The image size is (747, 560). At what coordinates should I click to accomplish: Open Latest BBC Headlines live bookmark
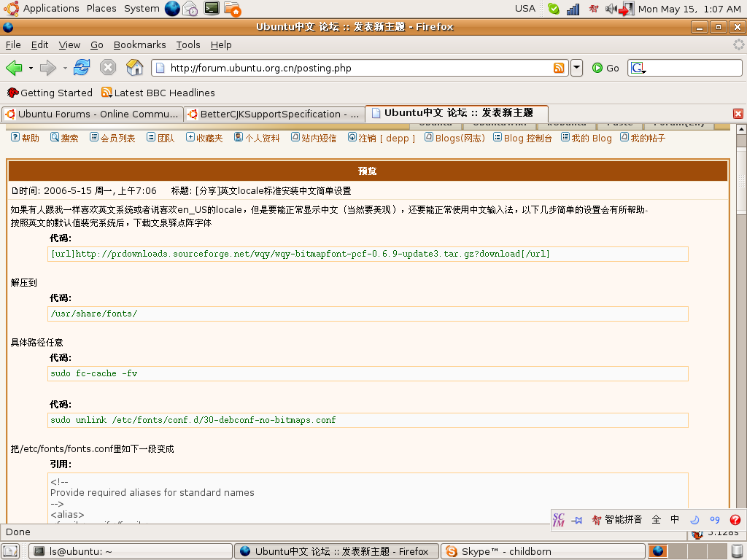point(158,93)
